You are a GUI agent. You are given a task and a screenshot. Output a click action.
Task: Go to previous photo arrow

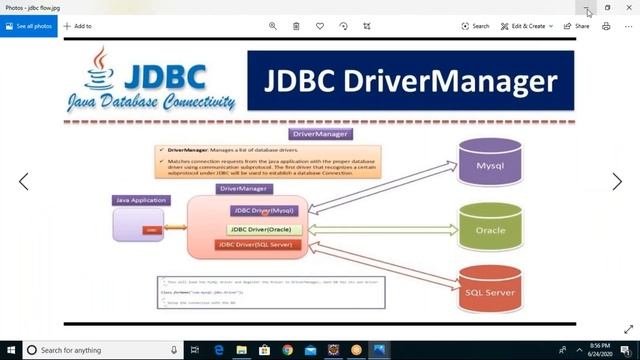click(24, 182)
